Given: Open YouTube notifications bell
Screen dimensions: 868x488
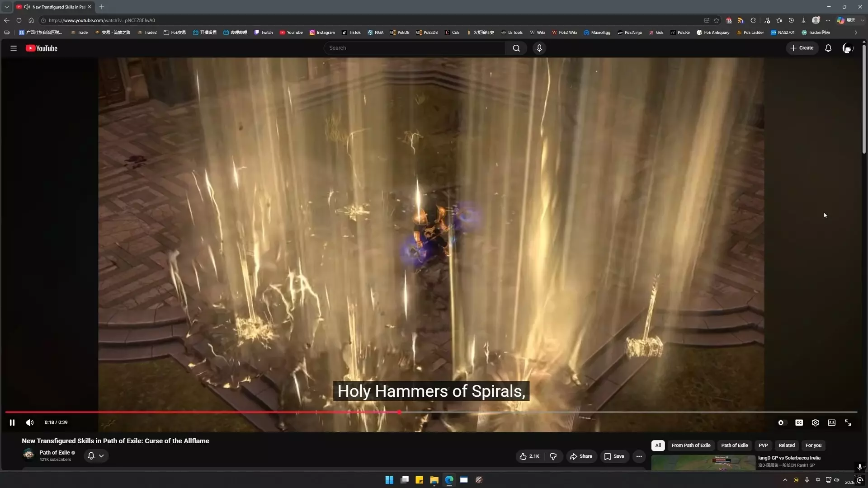Looking at the screenshot, I should point(828,48).
